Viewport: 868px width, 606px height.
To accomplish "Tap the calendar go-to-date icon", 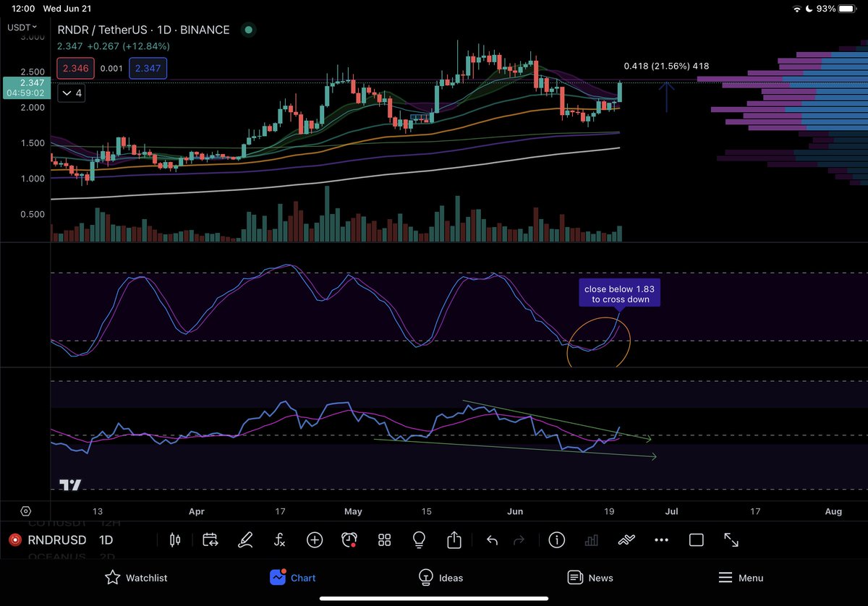I will pyautogui.click(x=210, y=539).
